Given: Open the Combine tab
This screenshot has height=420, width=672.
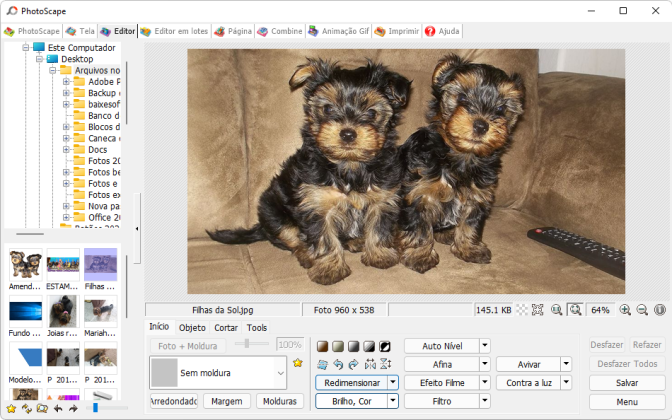Looking at the screenshot, I should (x=280, y=31).
